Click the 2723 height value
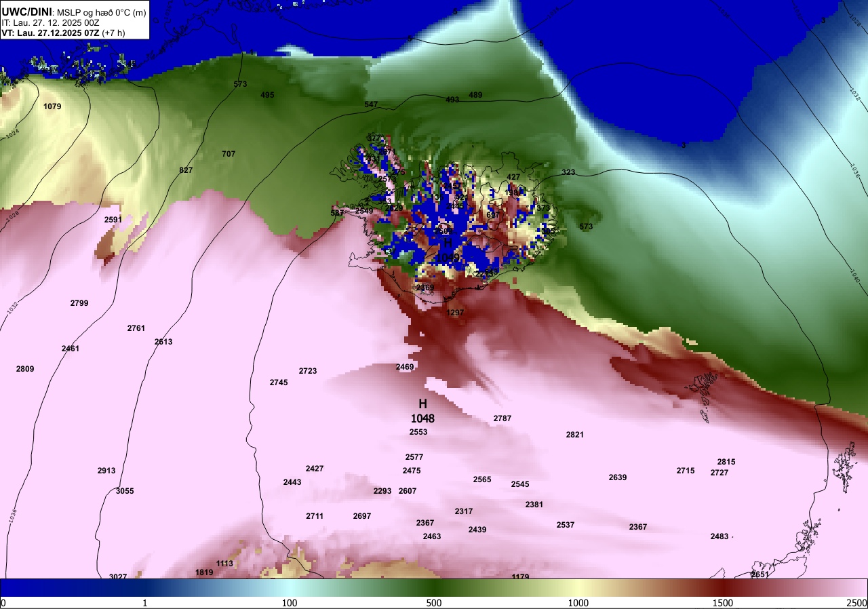 308,371
